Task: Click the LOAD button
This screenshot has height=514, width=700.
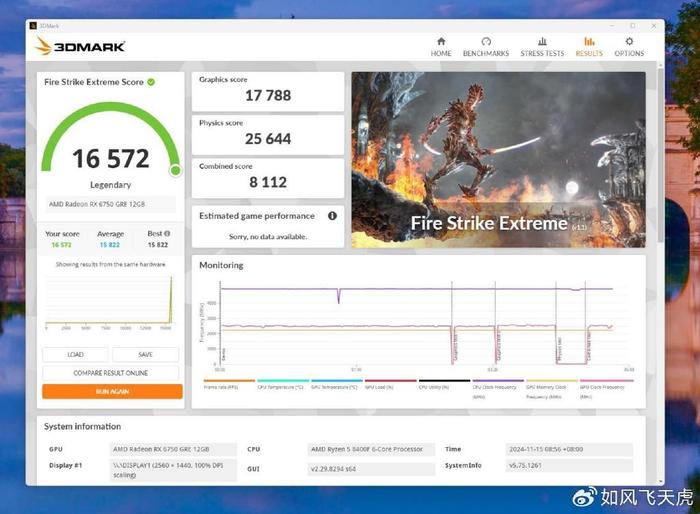Action: coord(75,354)
